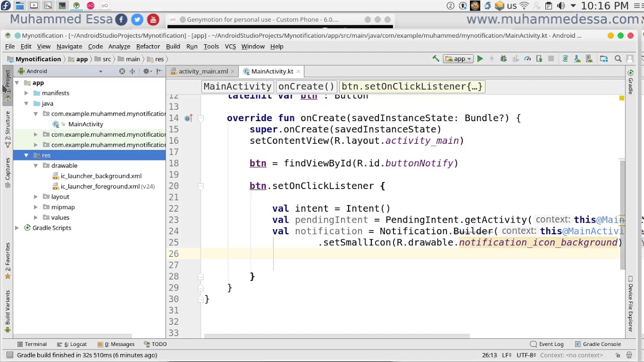Open the Navigate menu
The image size is (644, 362).
click(x=69, y=46)
